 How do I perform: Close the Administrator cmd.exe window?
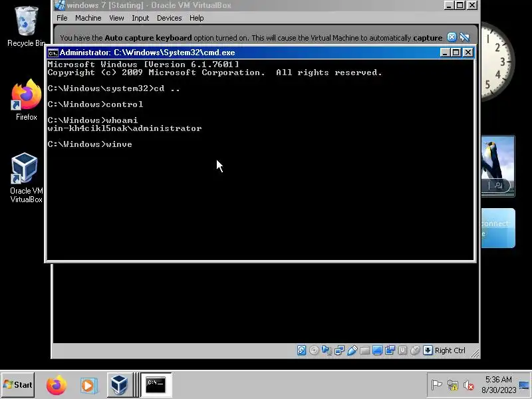[x=468, y=53]
